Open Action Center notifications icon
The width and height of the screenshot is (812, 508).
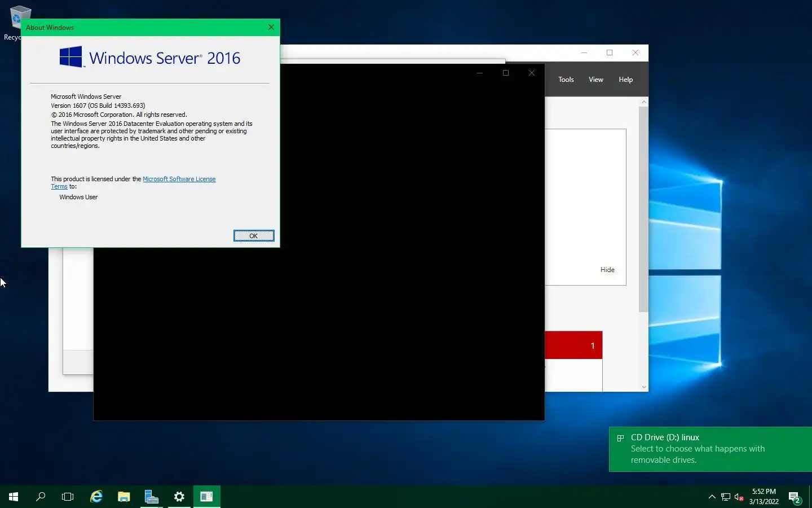point(795,497)
